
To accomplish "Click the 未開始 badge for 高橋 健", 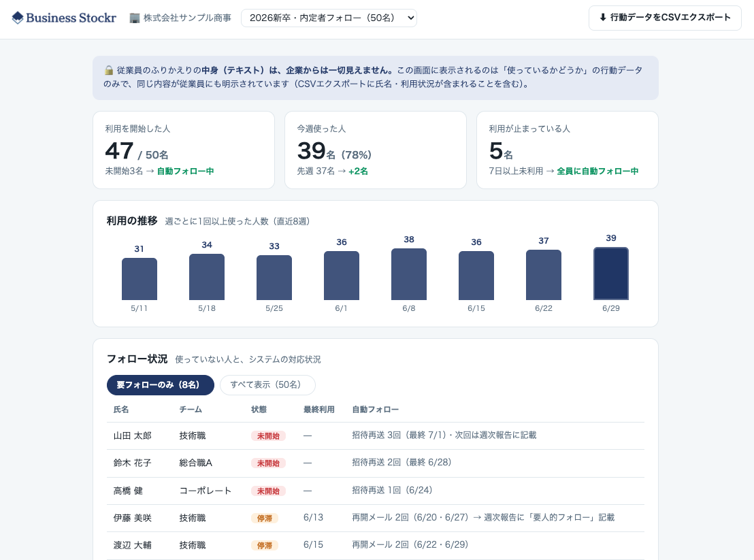I will [x=268, y=491].
